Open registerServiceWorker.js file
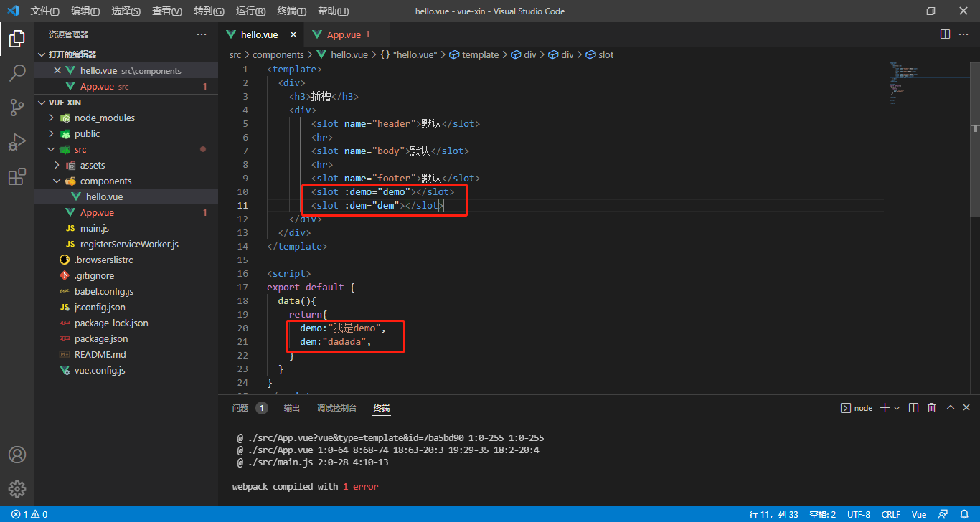Viewport: 980px width, 522px height. click(126, 244)
